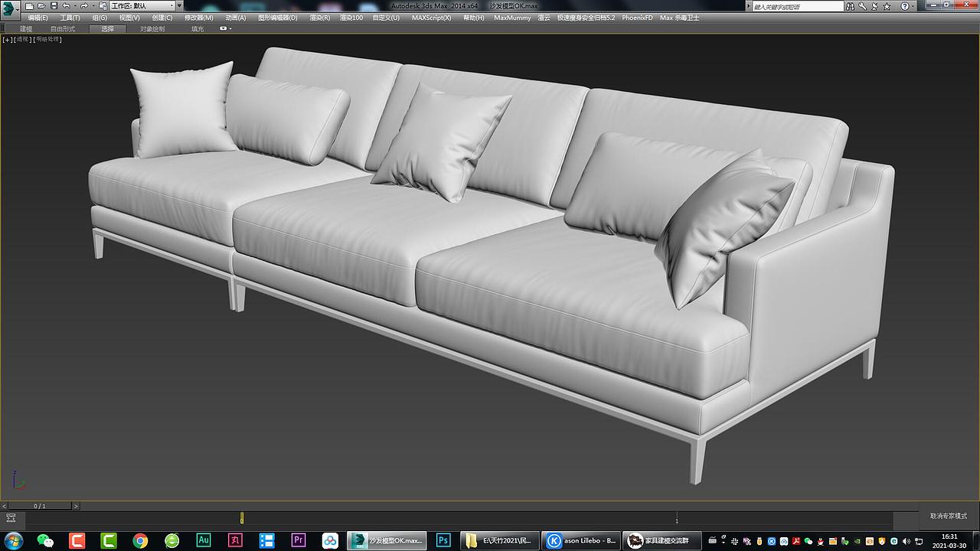The height and width of the screenshot is (551, 980).
Task: Expand the quick access toolbar customize arrow
Action: tap(179, 6)
